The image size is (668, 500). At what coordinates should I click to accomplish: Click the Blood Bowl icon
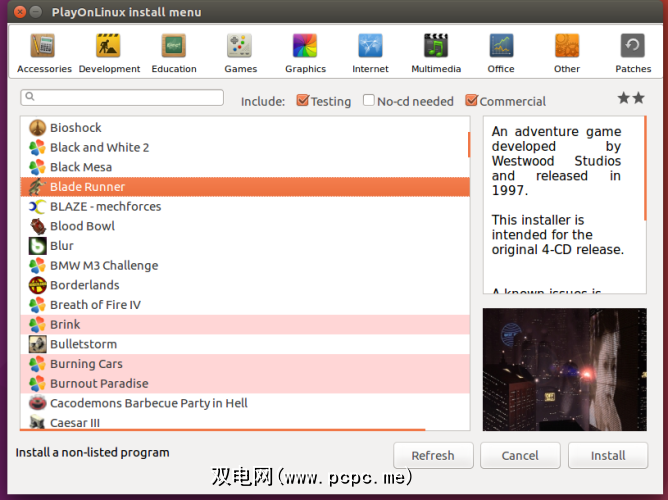37,226
